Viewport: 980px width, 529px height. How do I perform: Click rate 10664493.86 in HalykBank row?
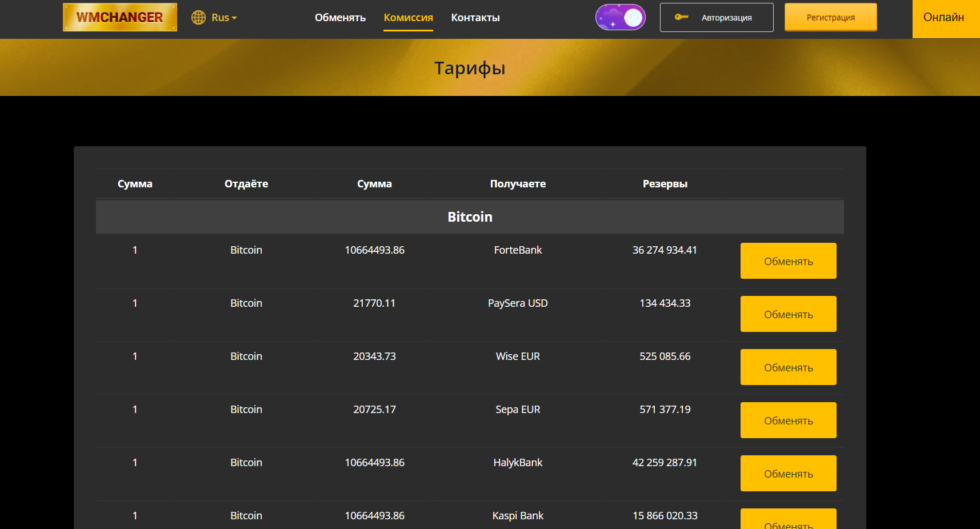(x=374, y=463)
